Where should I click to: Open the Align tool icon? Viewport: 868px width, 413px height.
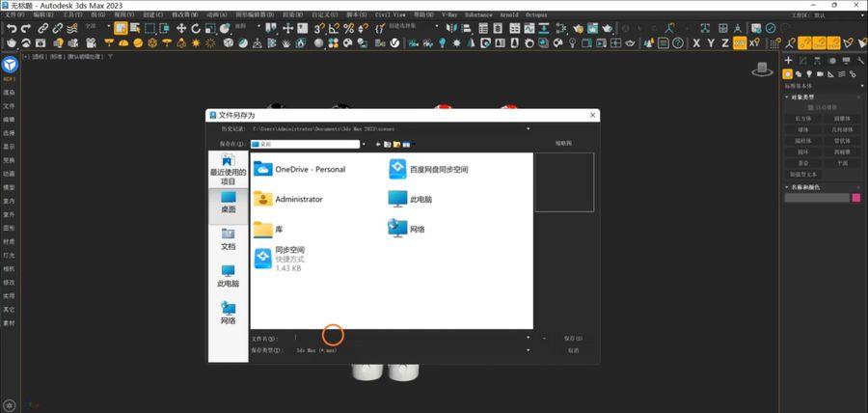click(467, 28)
